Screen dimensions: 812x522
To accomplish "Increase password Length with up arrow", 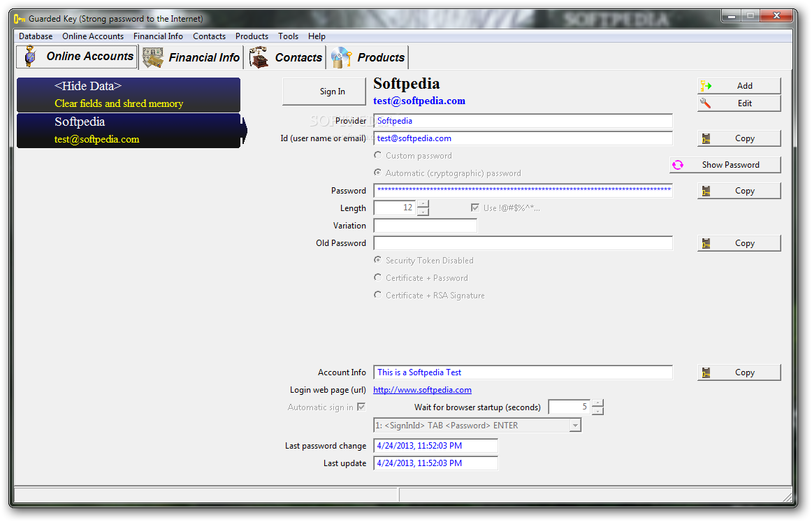I will coord(423,204).
